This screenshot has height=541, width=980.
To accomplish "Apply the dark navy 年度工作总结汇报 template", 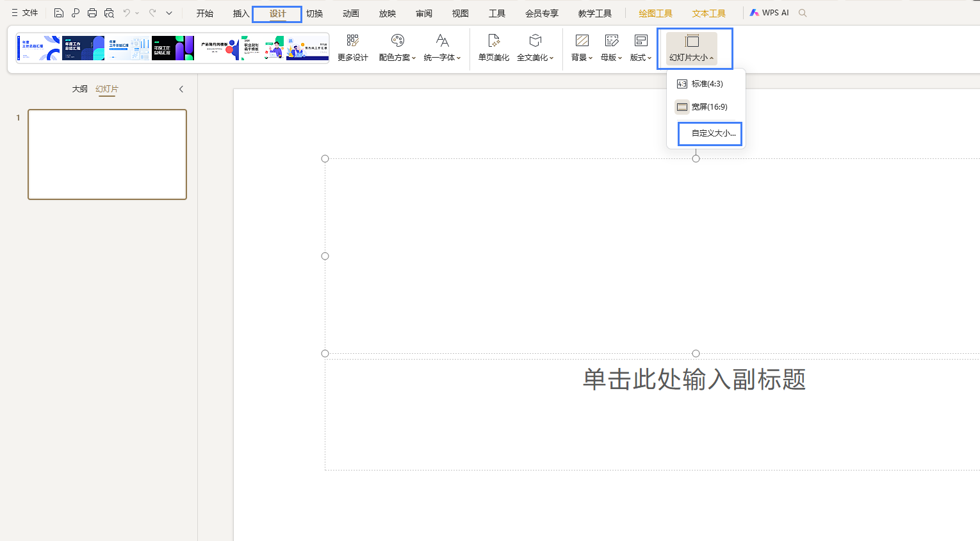I will (x=83, y=48).
